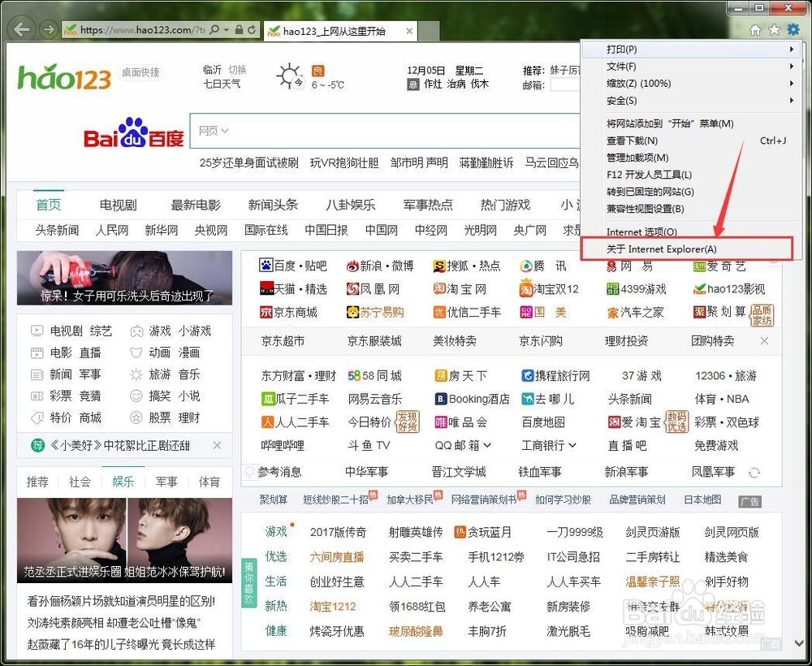812x666 pixels.
Task: Select the 娱乐 news tab
Action: tap(123, 482)
